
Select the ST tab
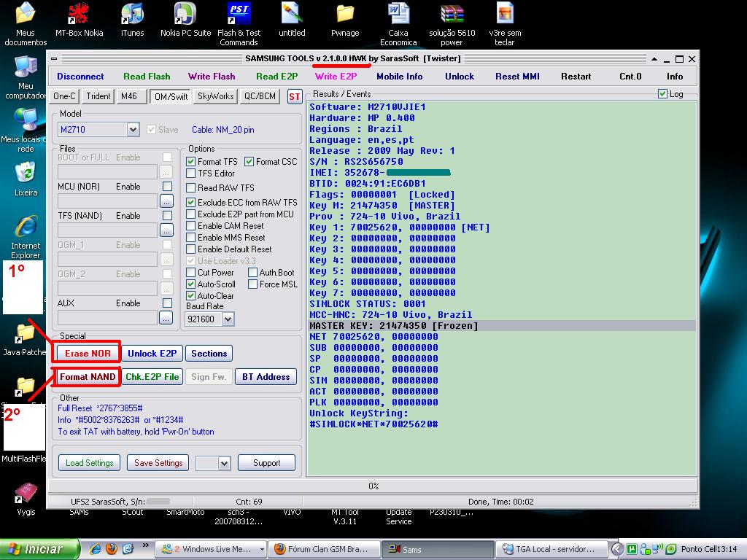click(x=295, y=97)
